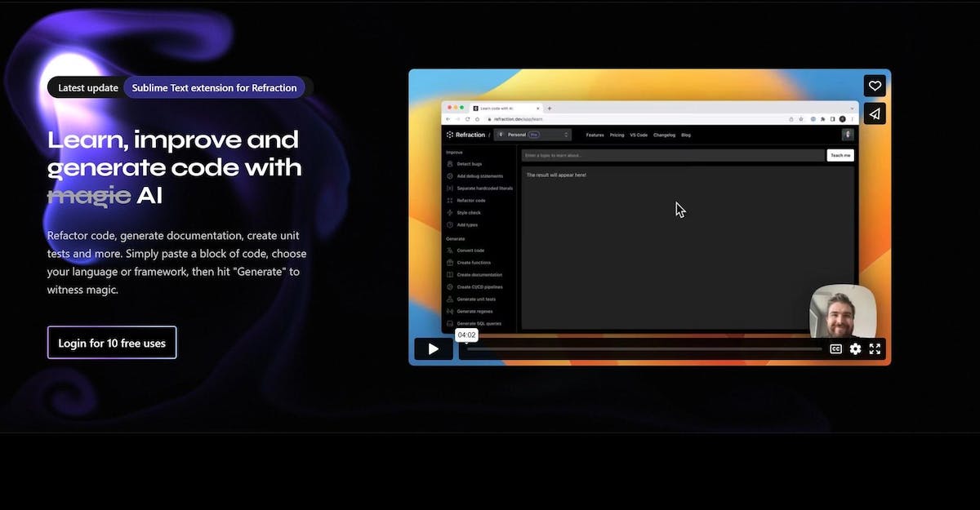Toggle closed captions CC button

click(835, 349)
